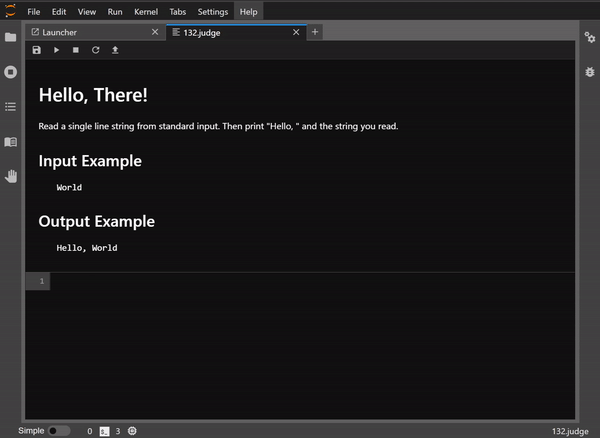600x438 pixels.
Task: Close the Launcher tab
Action: [155, 32]
